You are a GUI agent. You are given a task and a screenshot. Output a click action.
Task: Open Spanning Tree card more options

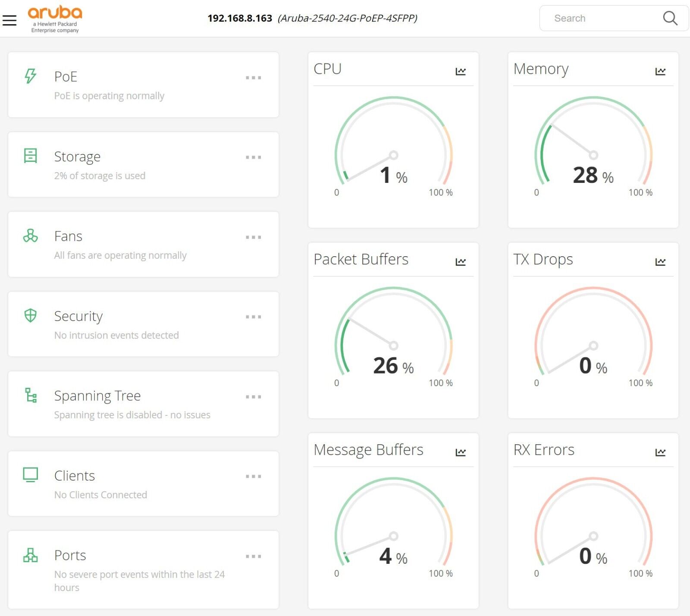[253, 397]
